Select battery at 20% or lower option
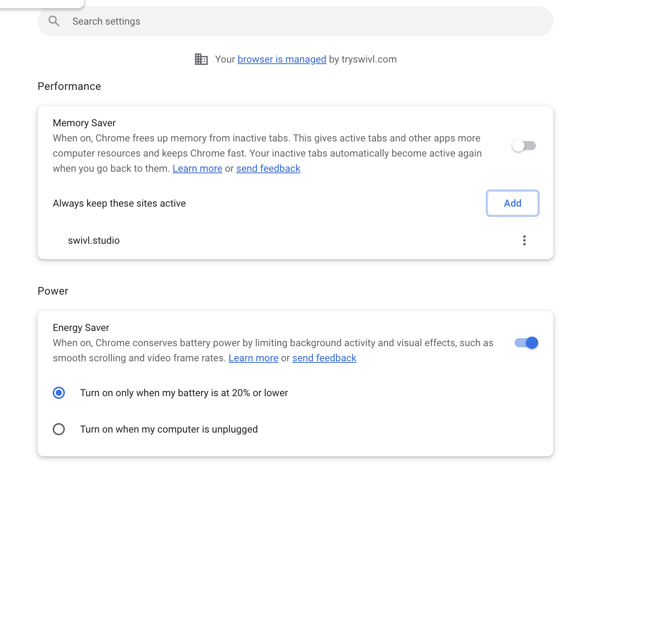Viewport: 672px width, 621px height. click(59, 393)
